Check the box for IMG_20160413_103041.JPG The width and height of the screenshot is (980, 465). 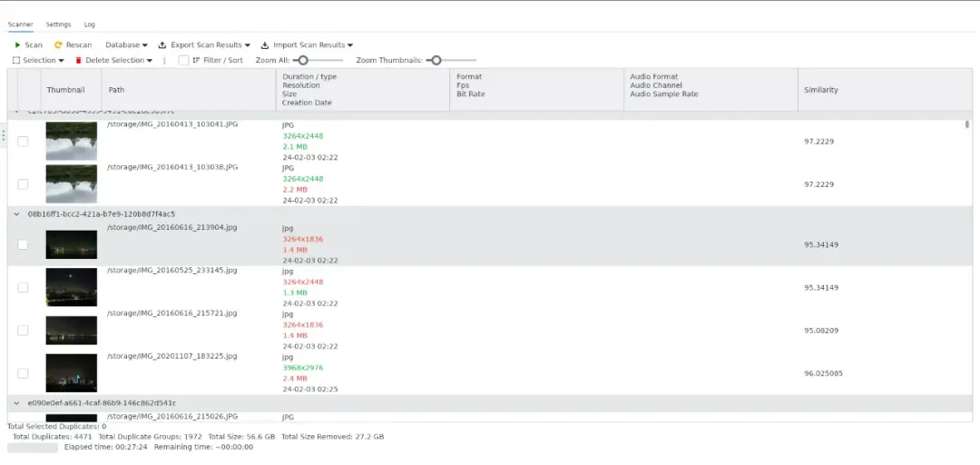[x=23, y=142]
